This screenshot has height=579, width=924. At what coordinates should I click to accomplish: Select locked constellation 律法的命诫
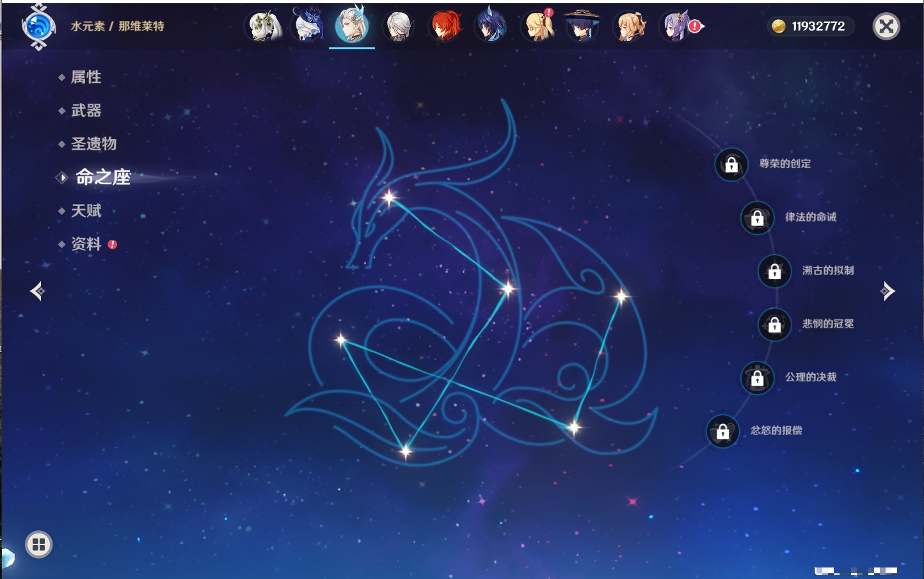click(757, 218)
